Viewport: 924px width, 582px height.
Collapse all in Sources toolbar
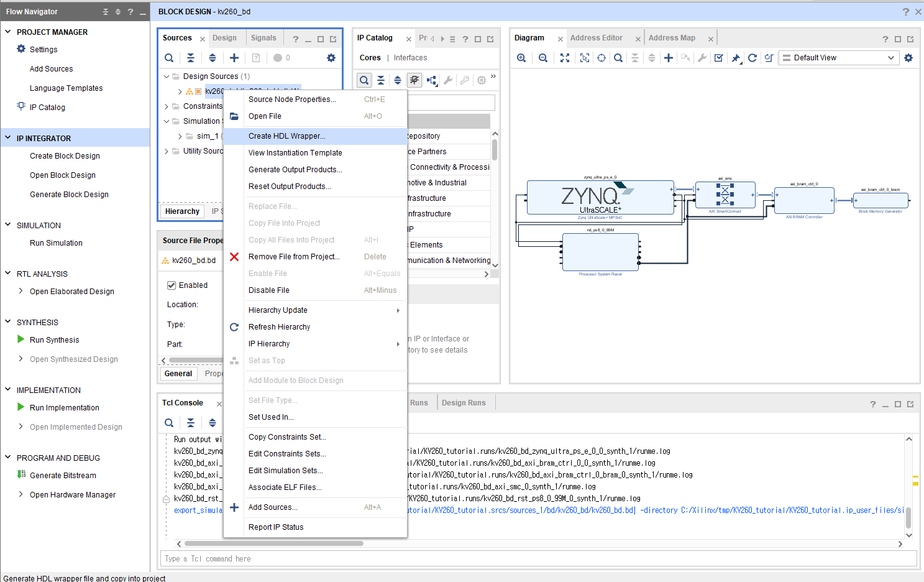(191, 58)
